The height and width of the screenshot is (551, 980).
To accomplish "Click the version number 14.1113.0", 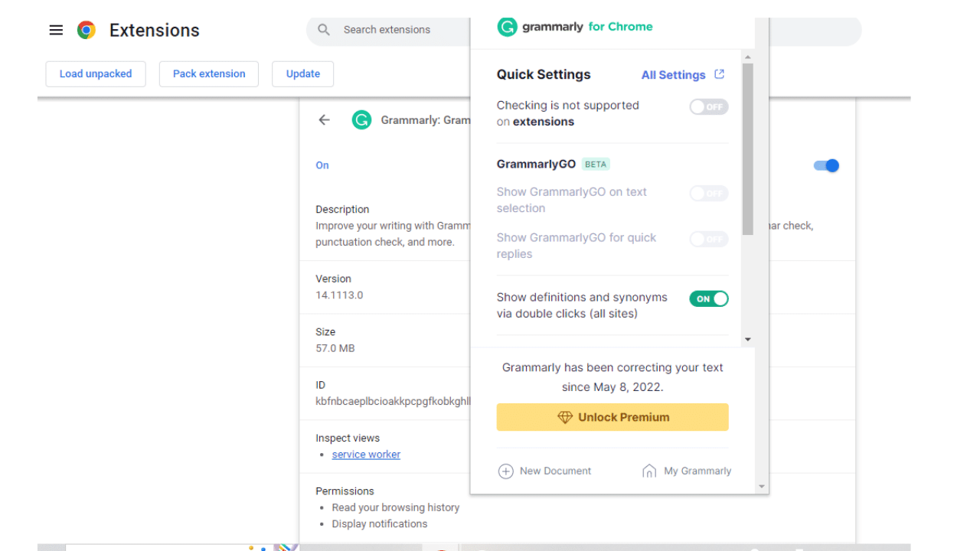I will tap(339, 295).
